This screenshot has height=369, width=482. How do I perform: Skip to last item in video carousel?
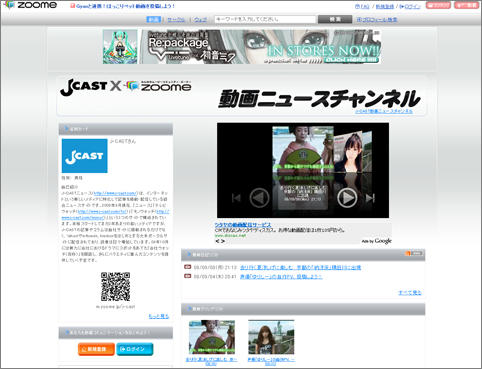point(370,198)
